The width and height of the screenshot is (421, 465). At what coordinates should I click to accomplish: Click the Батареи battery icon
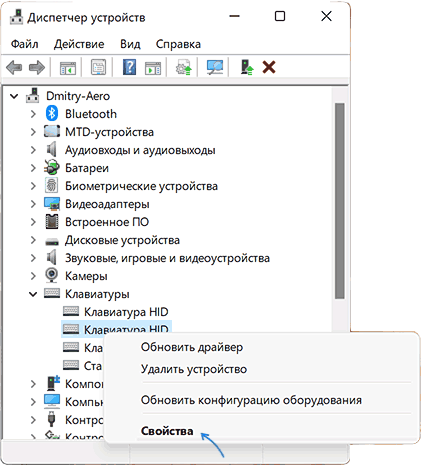[52, 168]
